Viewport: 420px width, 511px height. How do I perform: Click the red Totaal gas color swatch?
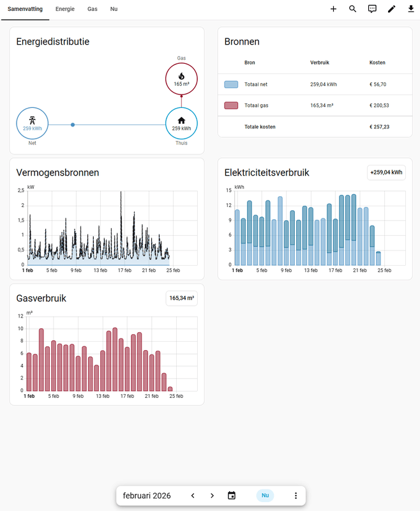[x=231, y=105]
